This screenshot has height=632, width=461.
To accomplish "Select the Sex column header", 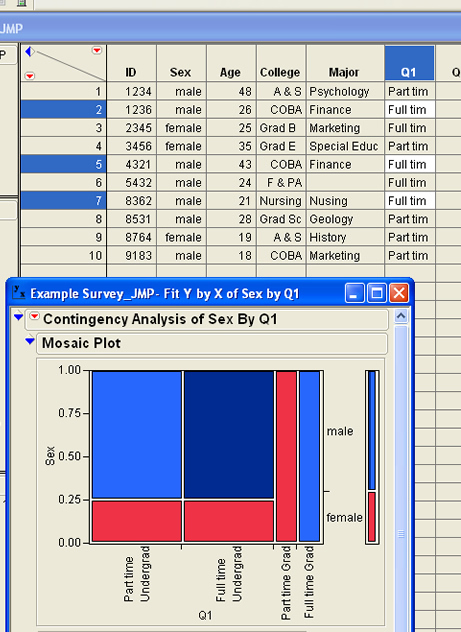I will click(181, 63).
